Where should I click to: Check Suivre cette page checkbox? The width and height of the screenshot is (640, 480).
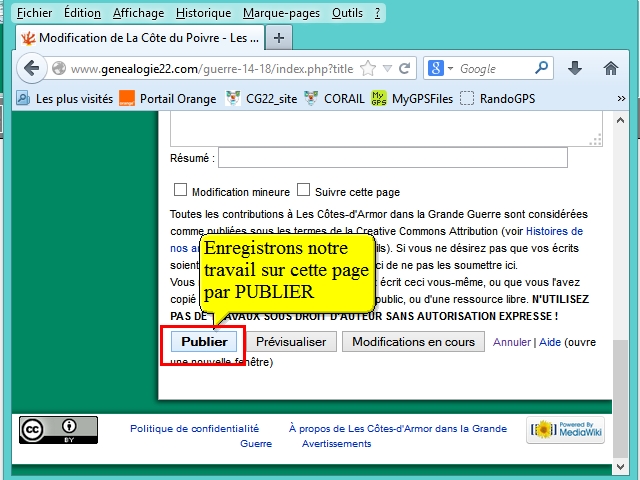point(303,190)
